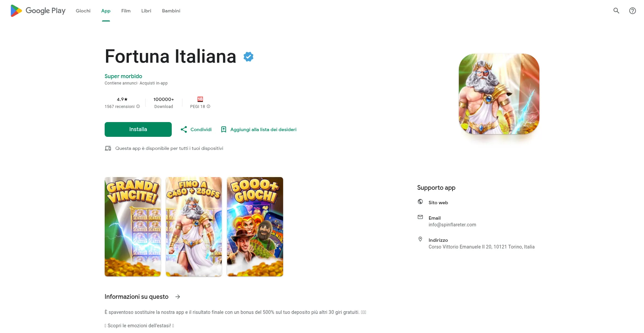Image resolution: width=644 pixels, height=333 pixels.
Task: Open the Super morbido developer link
Action: 123,76
